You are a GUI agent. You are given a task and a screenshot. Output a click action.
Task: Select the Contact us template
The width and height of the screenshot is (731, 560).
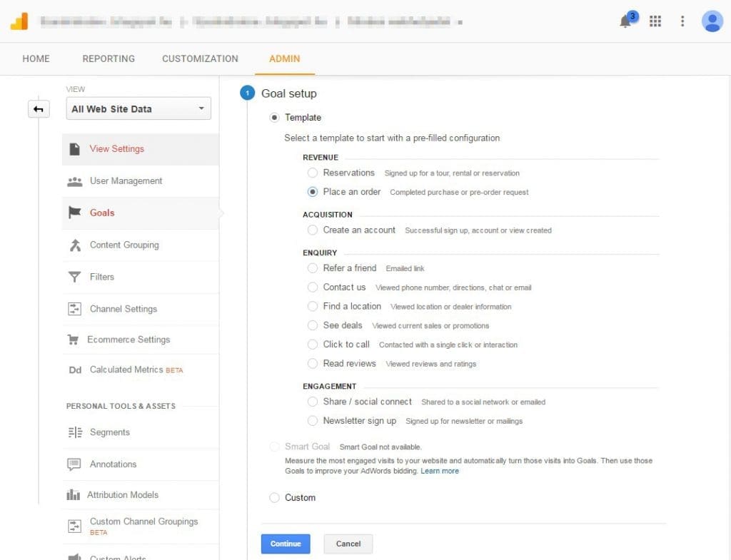coord(313,287)
